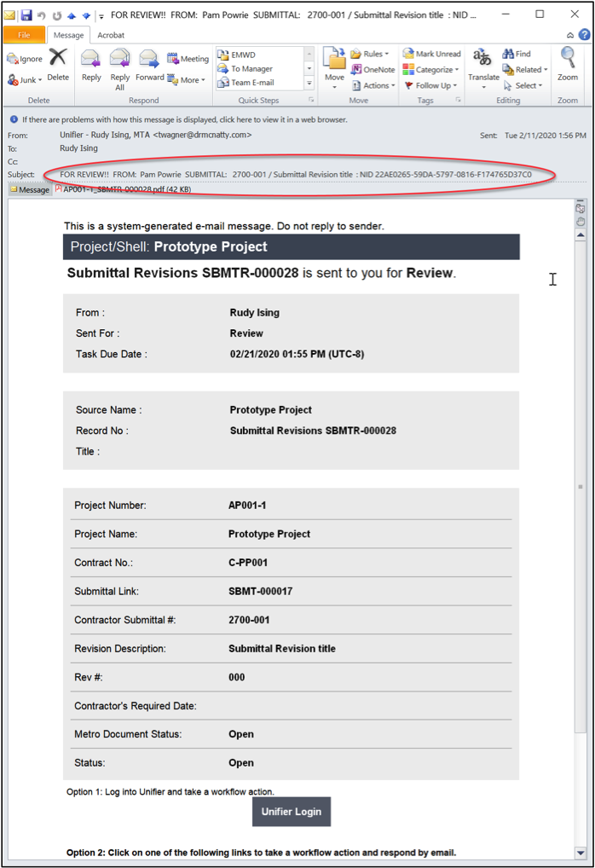The image size is (595, 868).
Task: Open the Related dropdown
Action: point(525,70)
